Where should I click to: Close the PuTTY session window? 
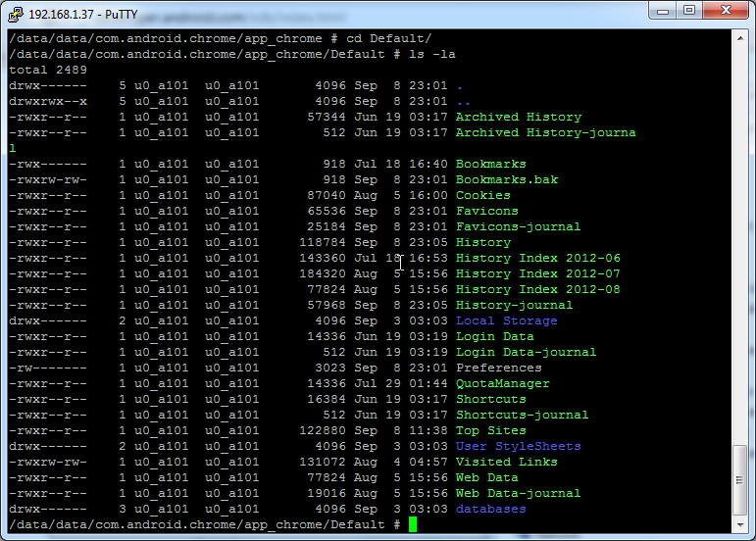point(726,11)
